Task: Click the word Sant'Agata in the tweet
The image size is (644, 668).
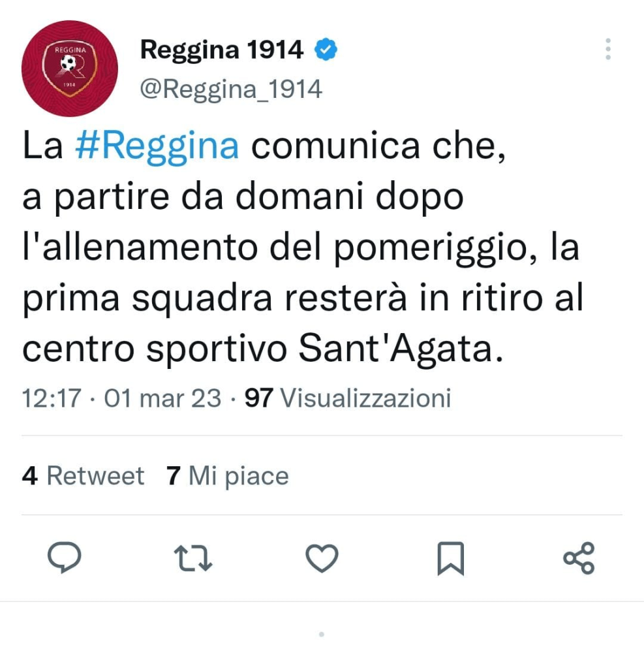Action: pos(401,349)
